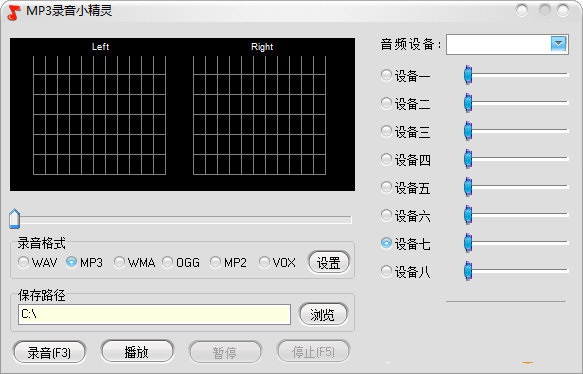Click the 设备五 volume slider handle
The image size is (583, 374).
(x=468, y=187)
